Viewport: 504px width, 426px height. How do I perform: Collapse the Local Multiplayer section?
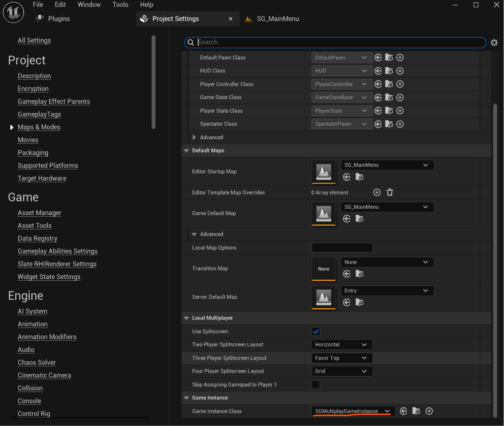[187, 318]
